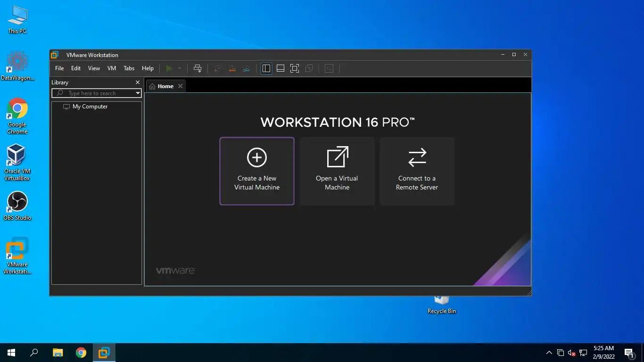This screenshot has height=362, width=644.
Task: Open the power options dropdown arrow
Action: point(180,68)
